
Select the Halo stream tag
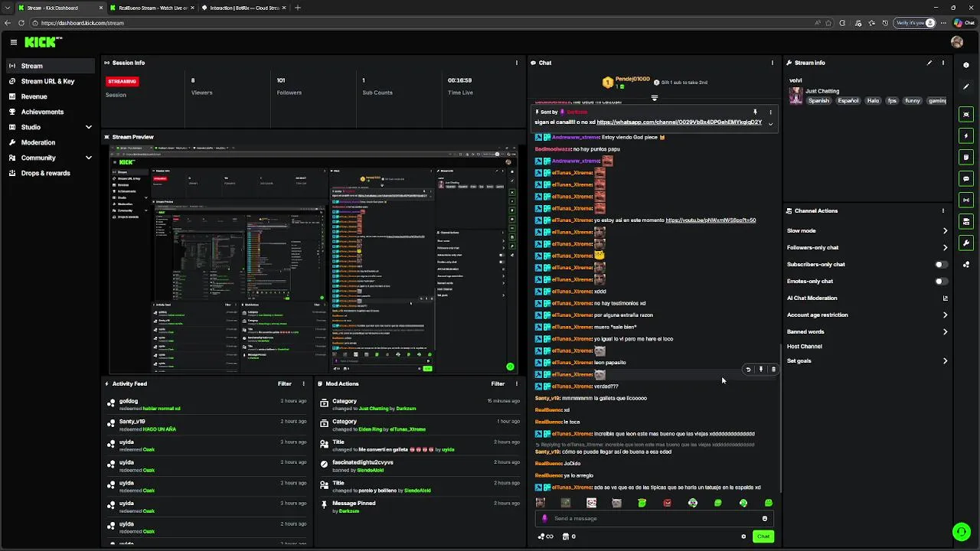click(x=873, y=101)
